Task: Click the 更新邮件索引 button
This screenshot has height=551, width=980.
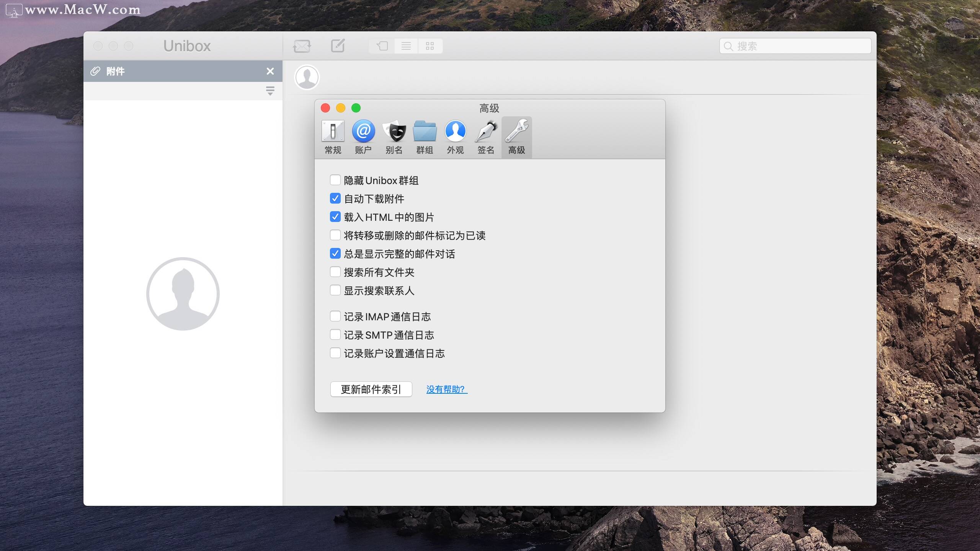Action: coord(371,389)
